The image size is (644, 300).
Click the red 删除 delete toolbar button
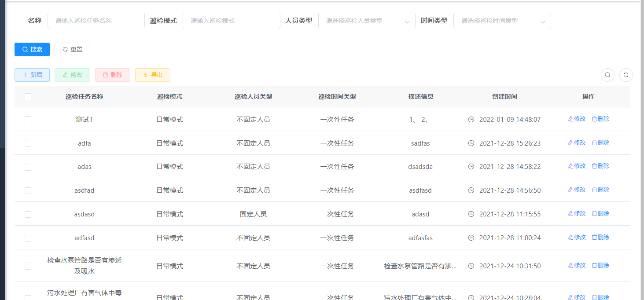pyautogui.click(x=112, y=75)
